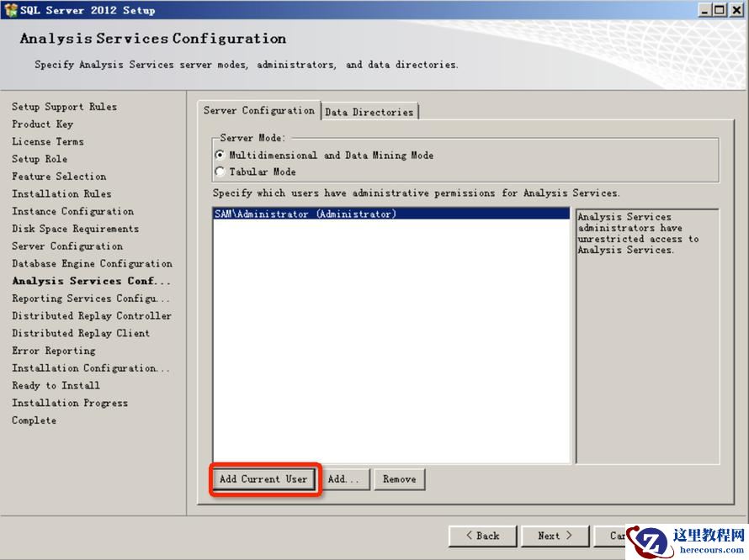Click Installation Progress sidebar step
The width and height of the screenshot is (749, 560).
point(70,403)
